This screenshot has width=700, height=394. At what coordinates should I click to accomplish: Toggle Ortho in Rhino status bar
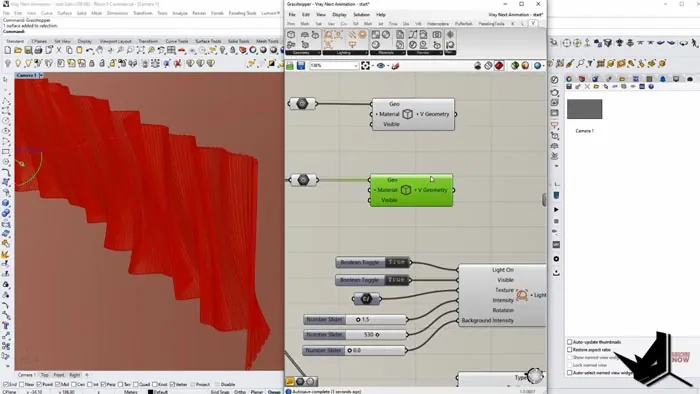[x=240, y=392]
